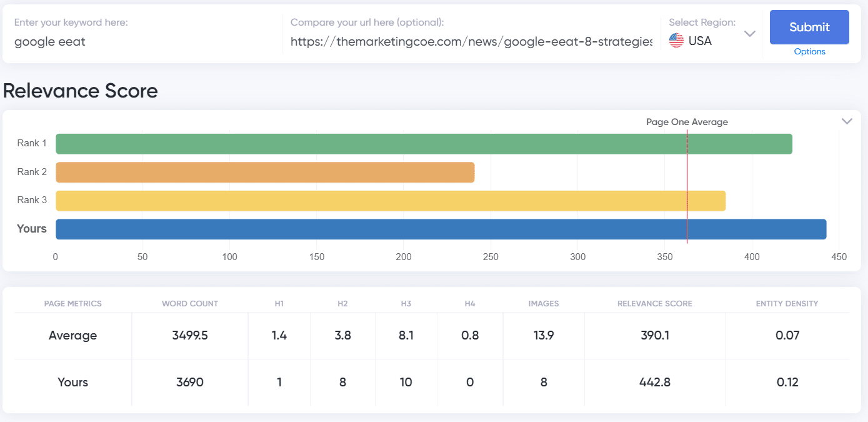The image size is (868, 422).
Task: Click the Entity Density column header
Action: pyautogui.click(x=787, y=303)
